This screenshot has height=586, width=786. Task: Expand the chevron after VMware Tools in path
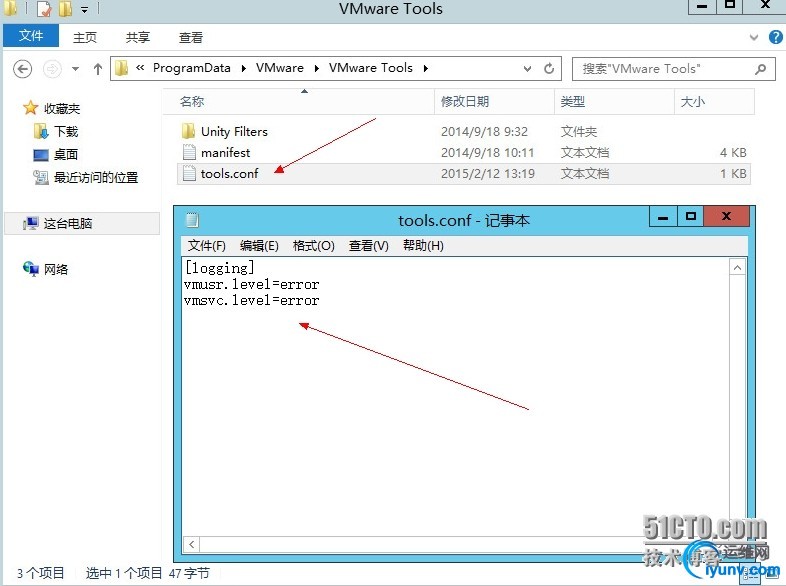point(426,69)
